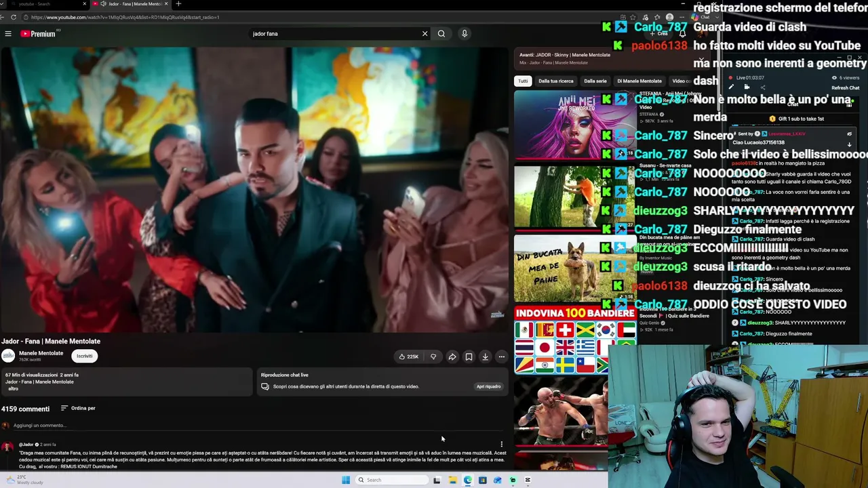The image size is (868, 488).
Task: Open the Copilot Chat button in the browser
Action: 700,17
